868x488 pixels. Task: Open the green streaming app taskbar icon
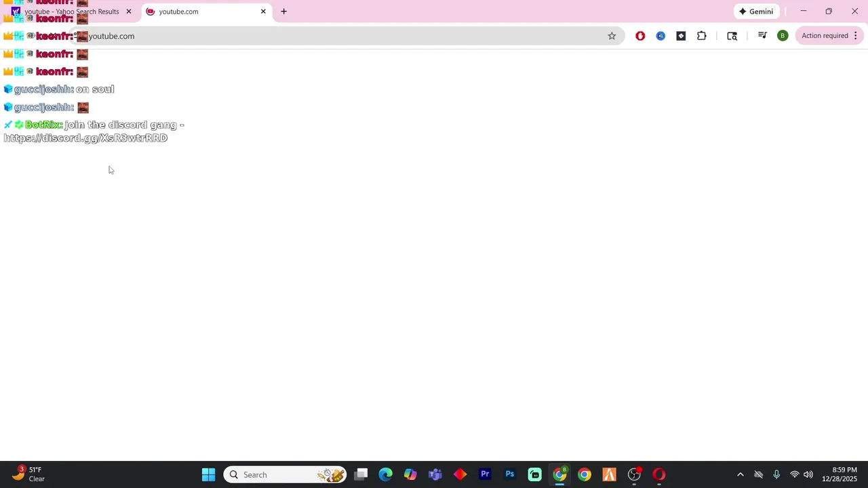pyautogui.click(x=534, y=474)
